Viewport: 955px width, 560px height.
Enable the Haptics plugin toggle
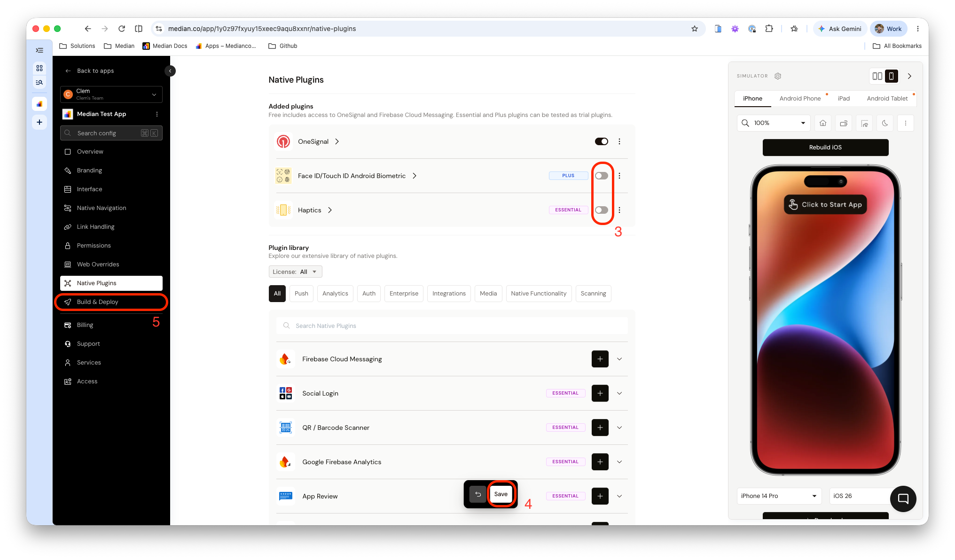(x=602, y=210)
